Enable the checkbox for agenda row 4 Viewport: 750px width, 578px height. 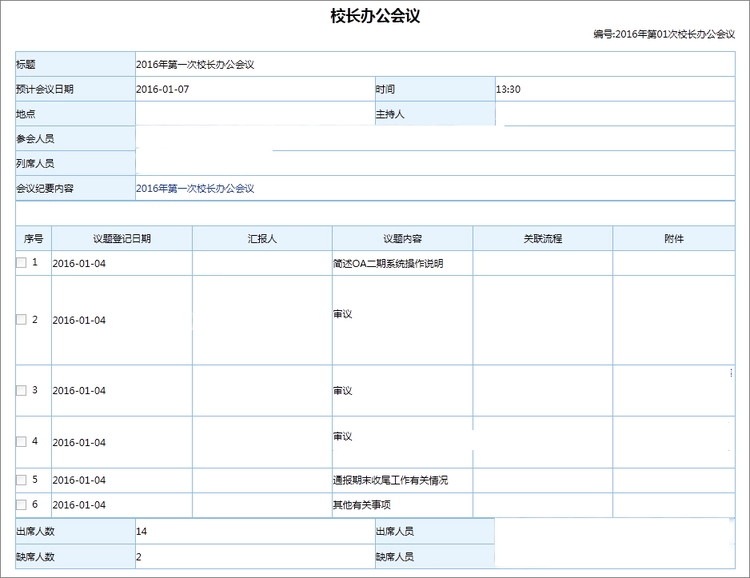pos(21,441)
